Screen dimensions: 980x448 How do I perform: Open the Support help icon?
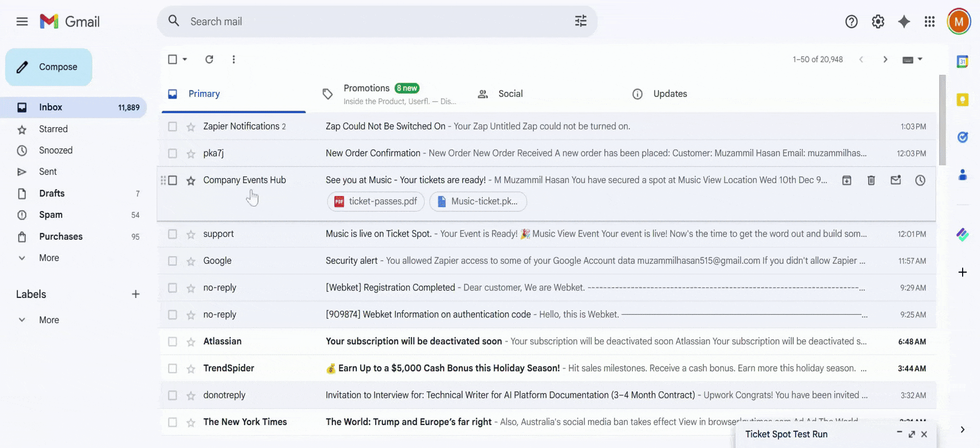point(851,21)
